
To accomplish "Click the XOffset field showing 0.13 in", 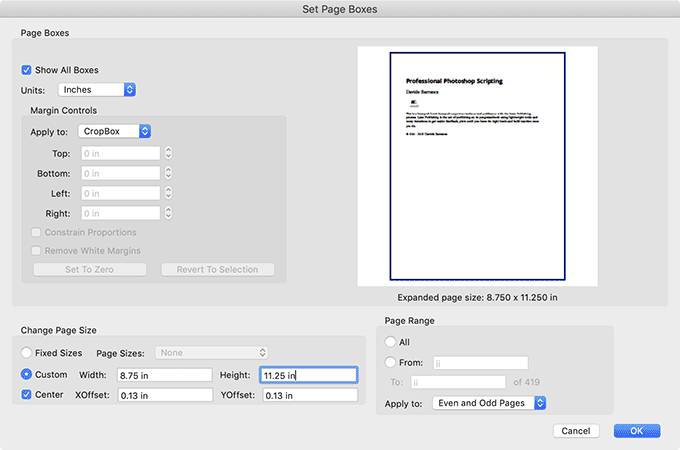I will tap(165, 395).
